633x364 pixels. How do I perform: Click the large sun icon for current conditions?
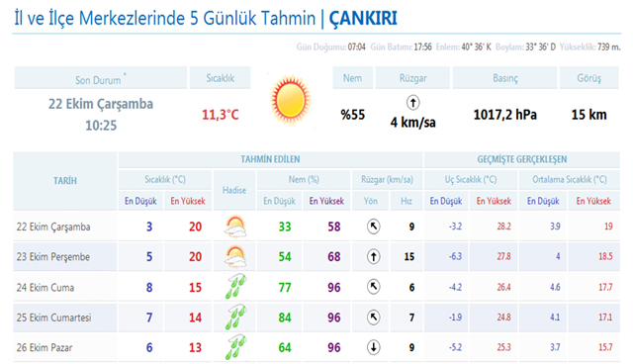(291, 100)
